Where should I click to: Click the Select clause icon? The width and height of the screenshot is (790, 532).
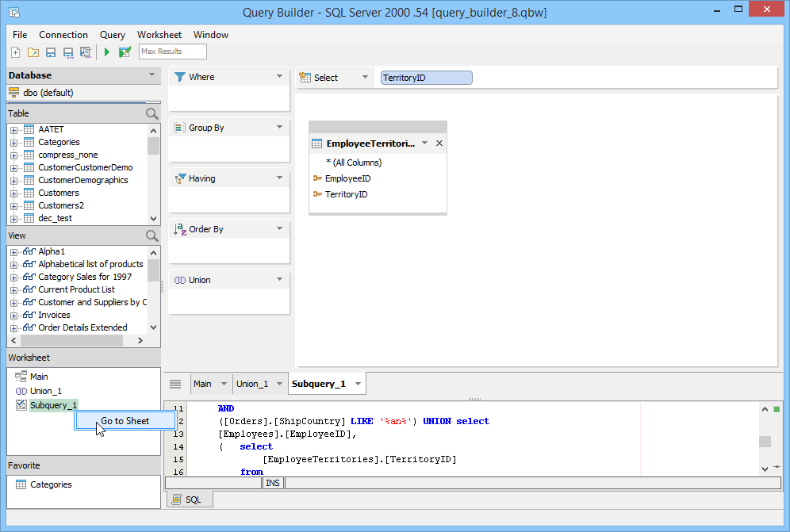coord(305,78)
